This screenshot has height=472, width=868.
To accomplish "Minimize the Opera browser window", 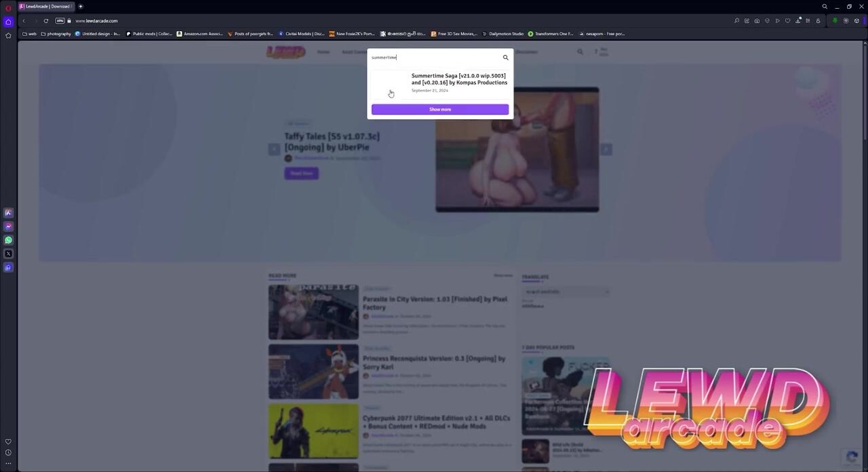I will click(837, 7).
